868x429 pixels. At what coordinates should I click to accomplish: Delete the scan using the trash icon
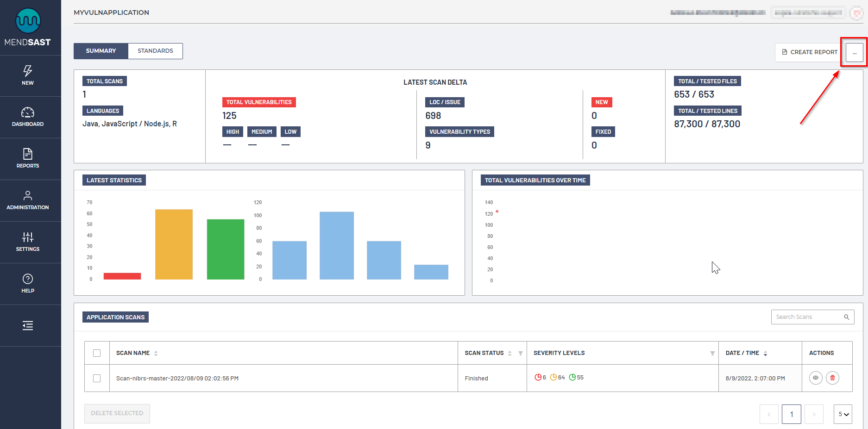(x=832, y=378)
